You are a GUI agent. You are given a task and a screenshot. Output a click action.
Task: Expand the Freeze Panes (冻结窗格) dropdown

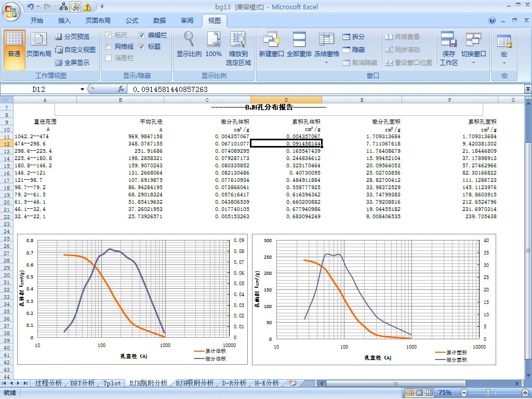[327, 63]
